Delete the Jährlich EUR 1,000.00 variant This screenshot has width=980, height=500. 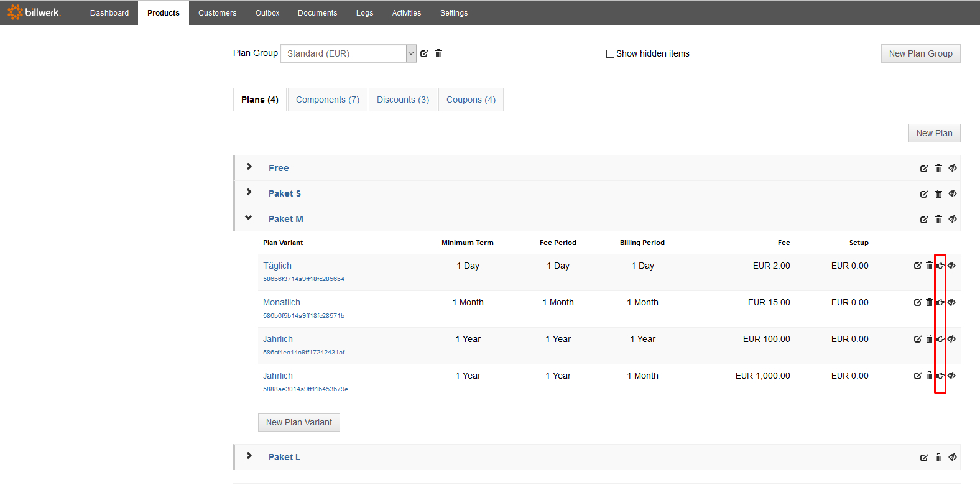(x=929, y=376)
